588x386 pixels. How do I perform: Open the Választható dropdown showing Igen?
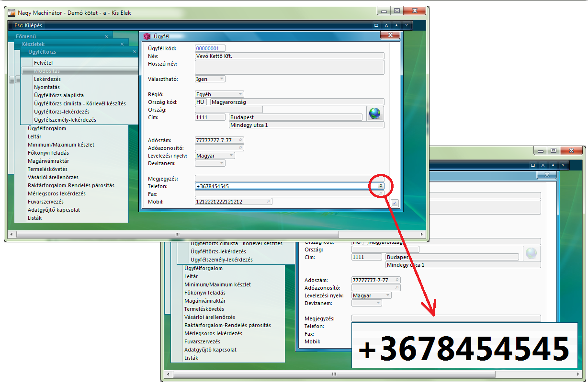tap(210, 79)
